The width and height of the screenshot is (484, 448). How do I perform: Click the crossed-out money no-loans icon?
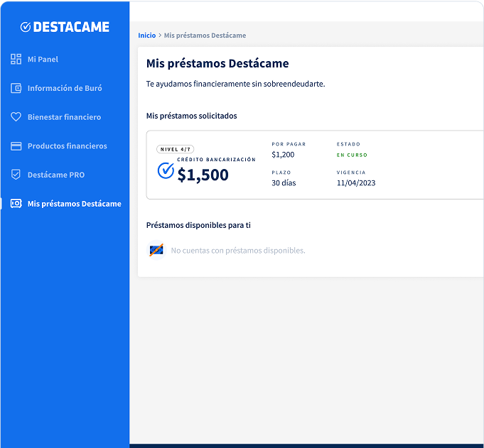click(x=156, y=250)
